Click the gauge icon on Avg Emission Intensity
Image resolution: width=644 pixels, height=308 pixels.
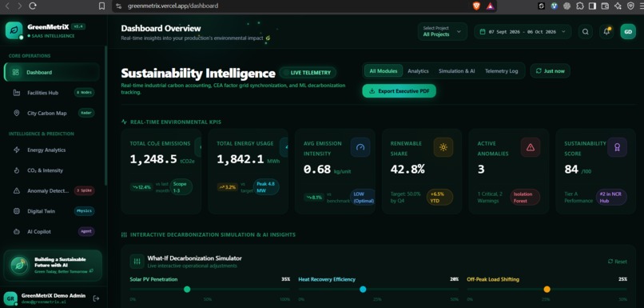point(360,147)
